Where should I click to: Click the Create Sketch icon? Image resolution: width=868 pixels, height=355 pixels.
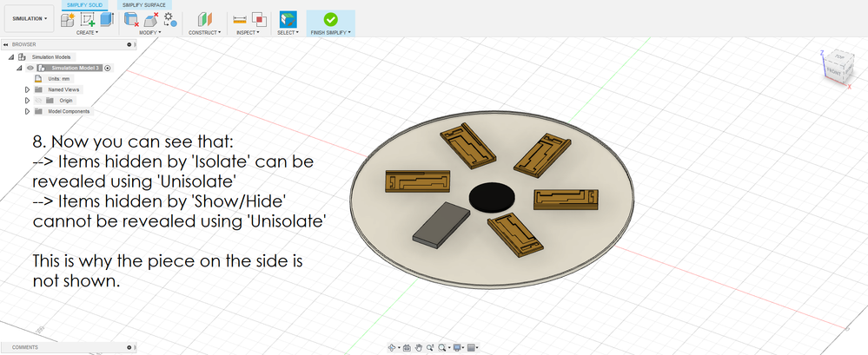(88, 19)
